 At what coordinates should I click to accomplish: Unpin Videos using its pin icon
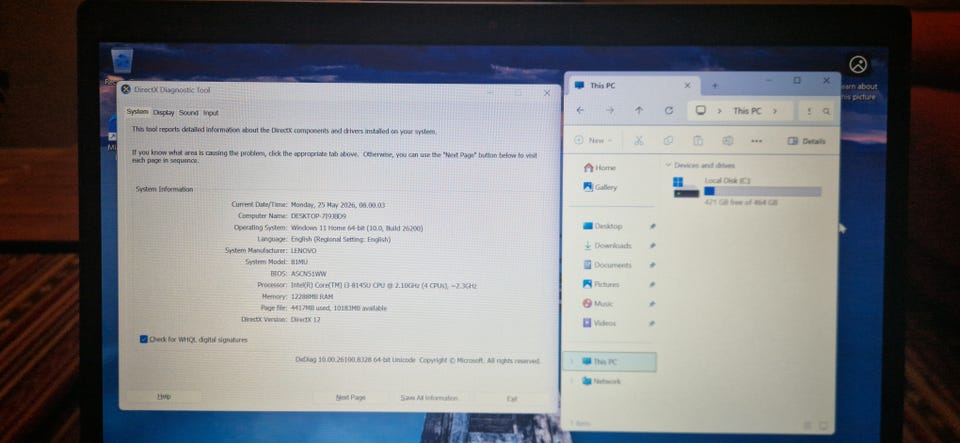tap(652, 322)
